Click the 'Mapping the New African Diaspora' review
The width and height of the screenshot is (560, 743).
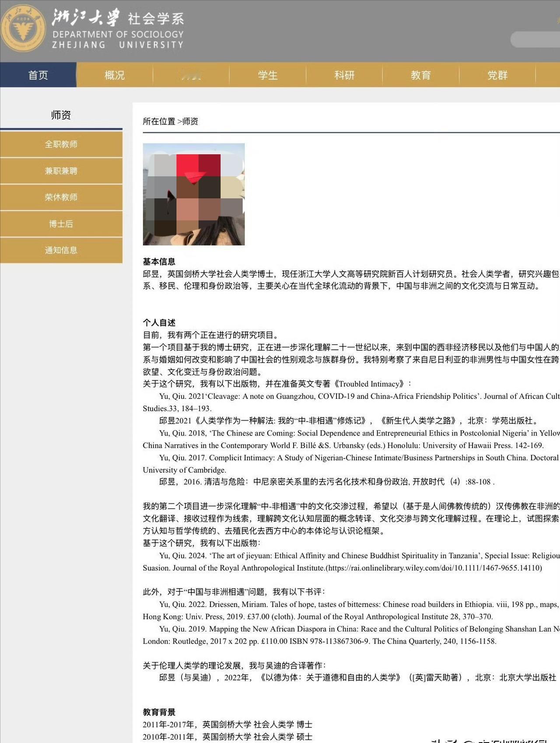coord(351,635)
